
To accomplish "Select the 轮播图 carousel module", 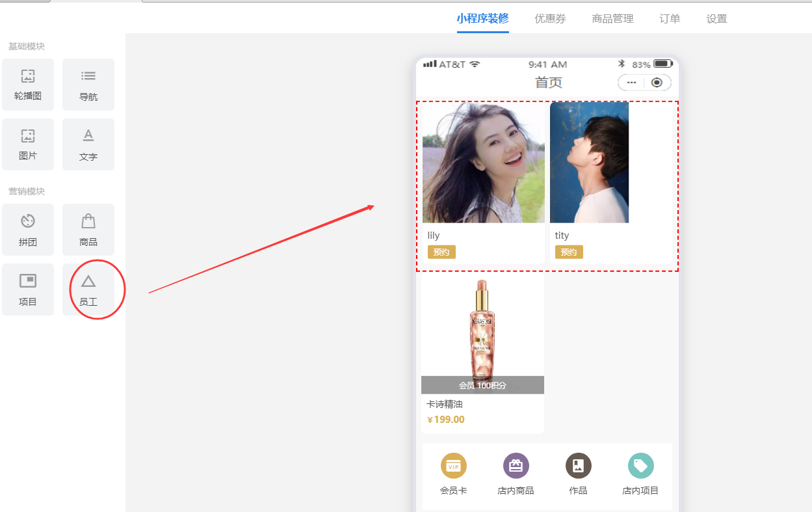I will pos(28,85).
